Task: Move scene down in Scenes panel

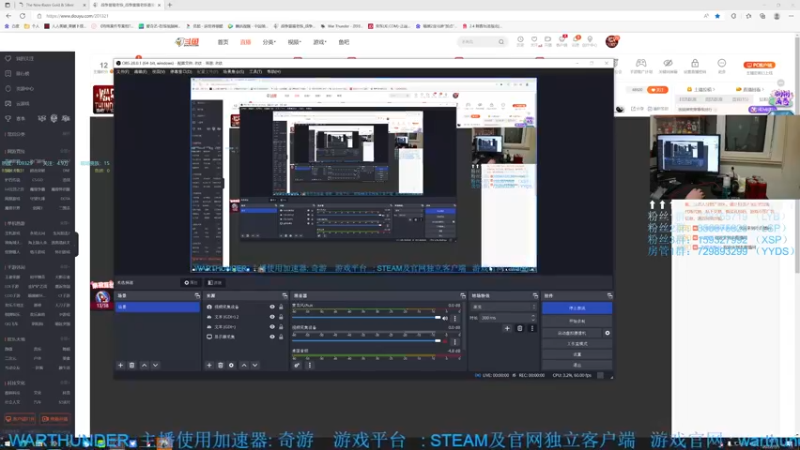Action: click(x=155, y=365)
